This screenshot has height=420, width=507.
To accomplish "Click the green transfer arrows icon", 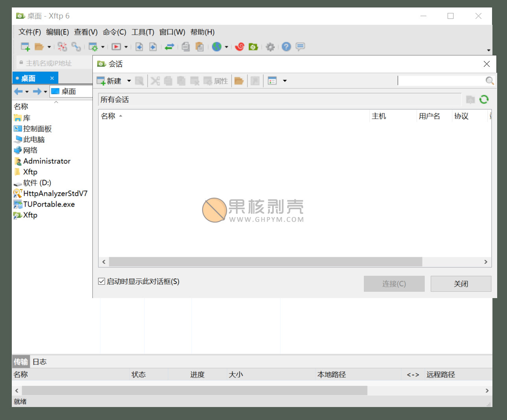I will click(170, 47).
